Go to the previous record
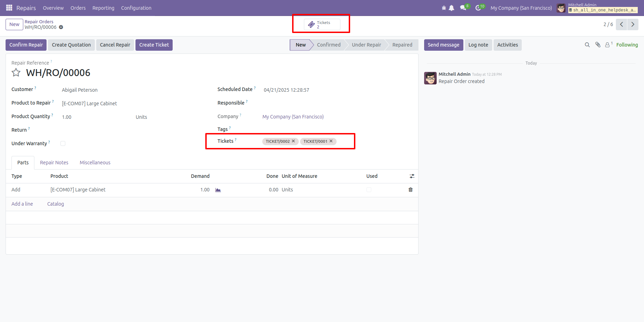The height and width of the screenshot is (322, 644). pyautogui.click(x=621, y=24)
